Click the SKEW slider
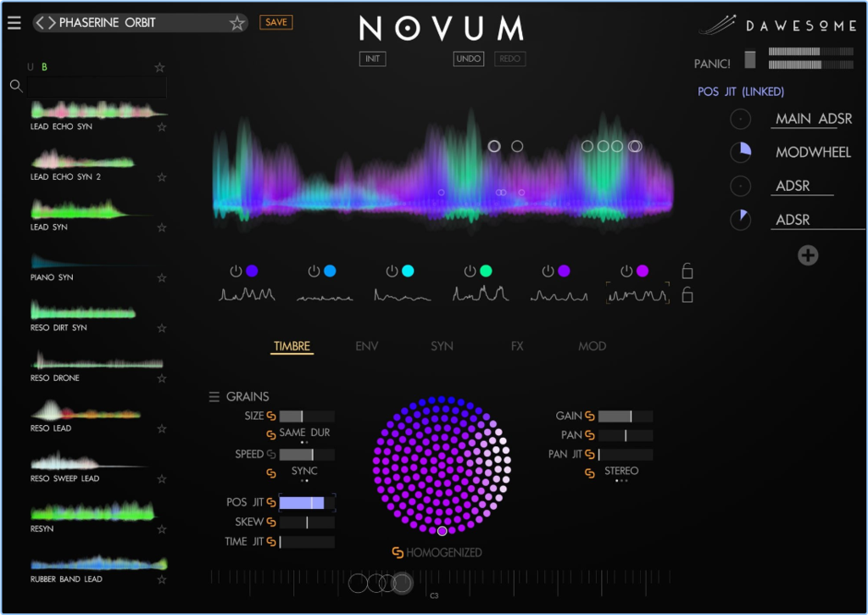This screenshot has height=615, width=868. [307, 523]
